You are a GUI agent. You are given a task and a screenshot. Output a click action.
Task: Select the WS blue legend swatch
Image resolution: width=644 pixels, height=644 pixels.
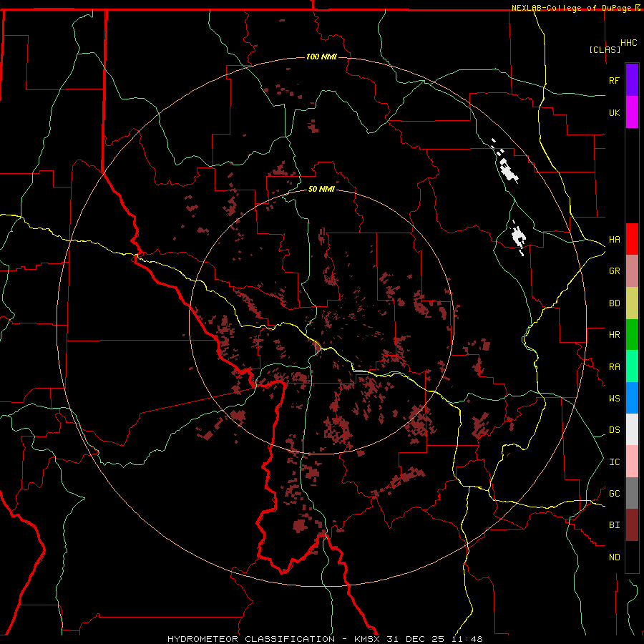tap(632, 398)
